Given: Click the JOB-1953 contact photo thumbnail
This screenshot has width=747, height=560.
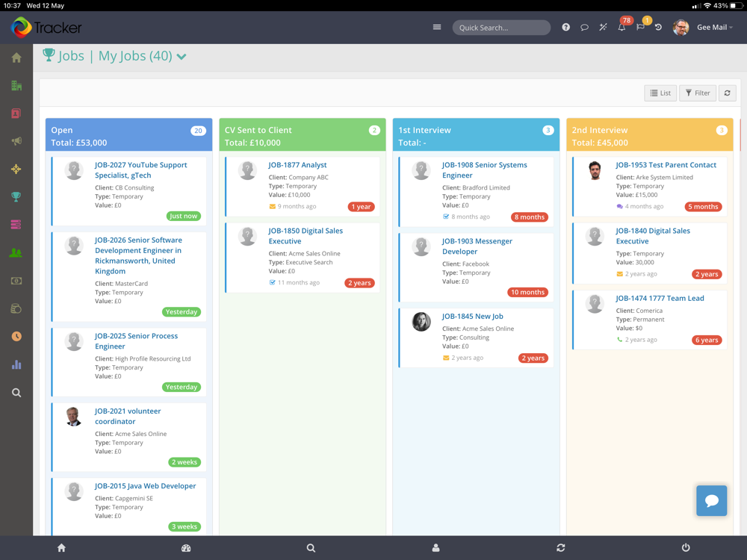Looking at the screenshot, I should point(595,170).
